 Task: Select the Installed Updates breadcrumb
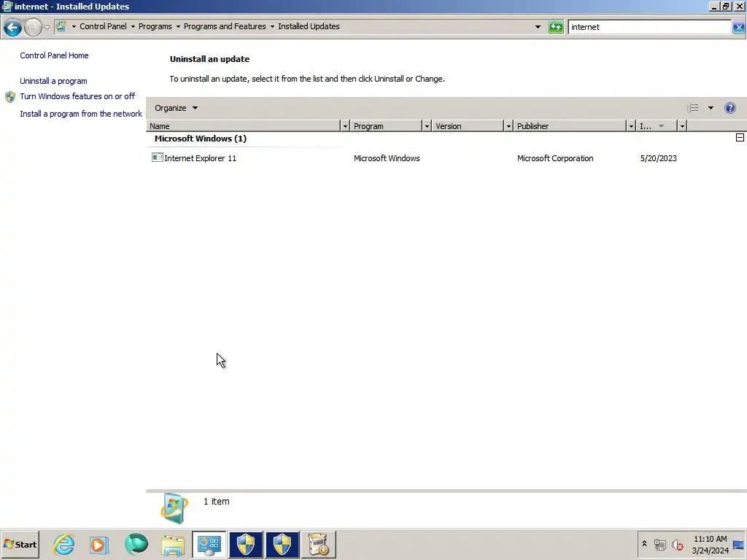point(309,26)
